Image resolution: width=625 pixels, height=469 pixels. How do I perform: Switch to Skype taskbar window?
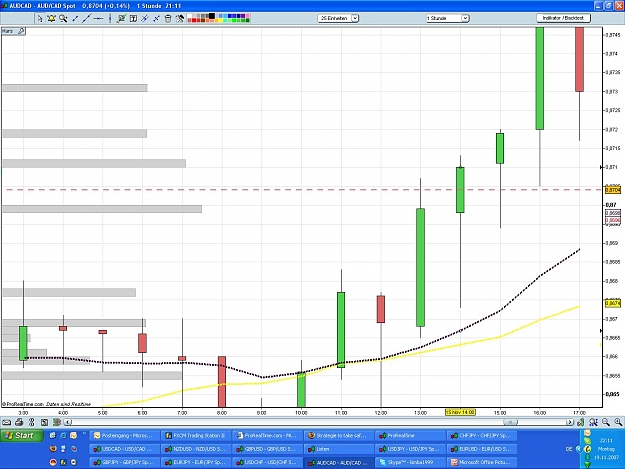(410, 463)
